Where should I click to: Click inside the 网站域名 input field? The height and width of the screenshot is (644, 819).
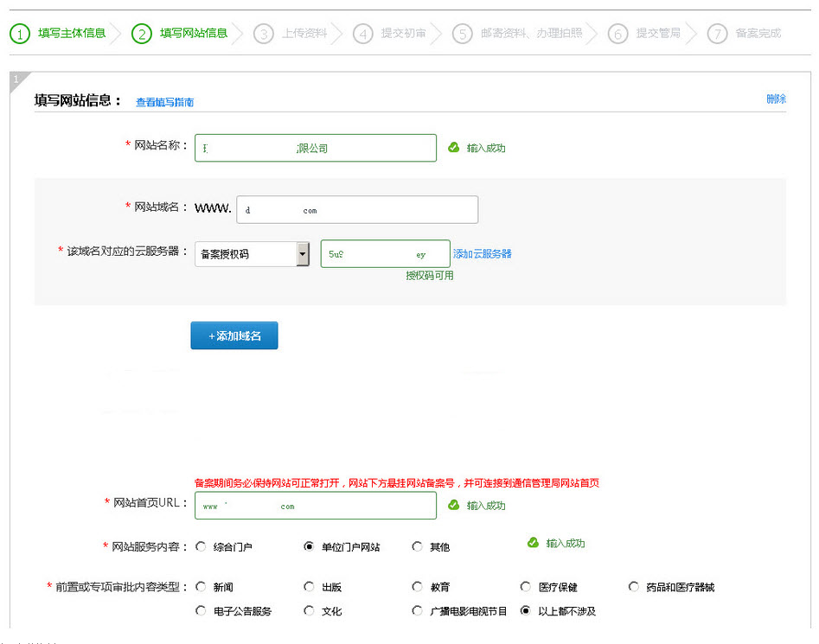tap(357, 209)
